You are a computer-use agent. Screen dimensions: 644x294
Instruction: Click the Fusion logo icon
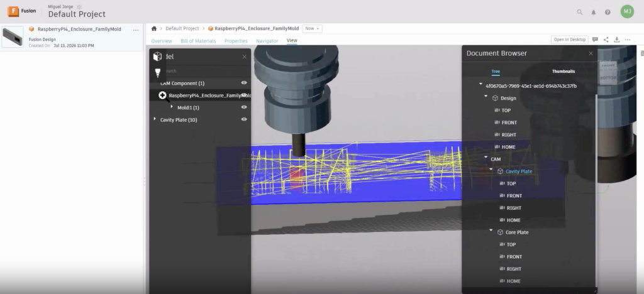coord(13,11)
